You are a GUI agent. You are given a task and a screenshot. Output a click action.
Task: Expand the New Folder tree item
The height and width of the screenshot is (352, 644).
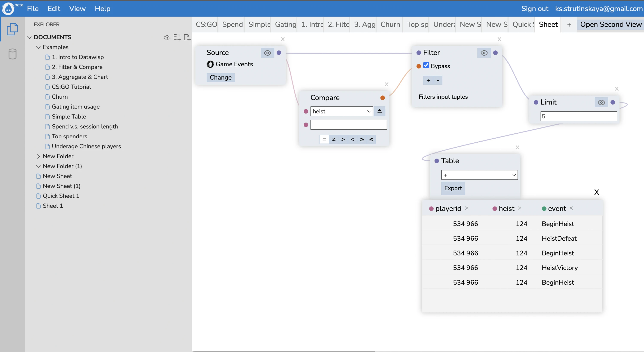pos(38,156)
